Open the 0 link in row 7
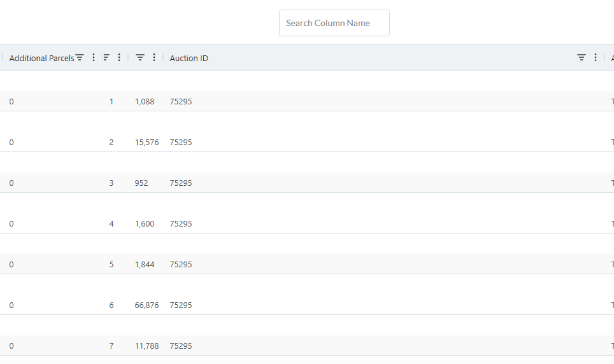The image size is (614, 364). (11, 346)
